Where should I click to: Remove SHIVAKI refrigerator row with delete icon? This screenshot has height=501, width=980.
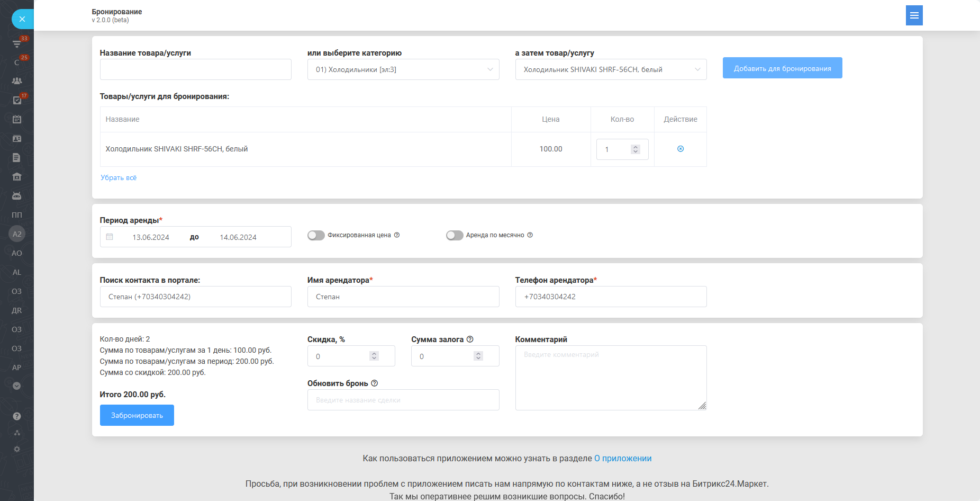[680, 149]
